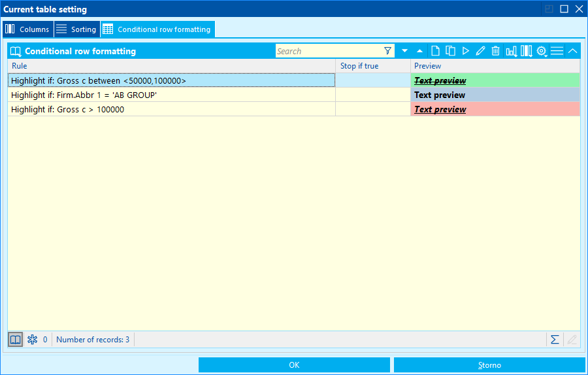Select the rule Gross c between <50000,100000>
The image size is (588, 375).
[171, 80]
